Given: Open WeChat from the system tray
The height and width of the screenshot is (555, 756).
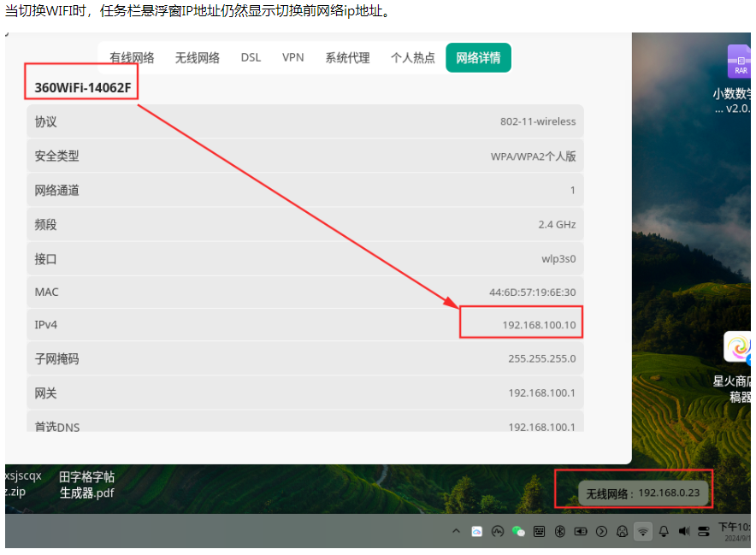Looking at the screenshot, I should tap(518, 531).
